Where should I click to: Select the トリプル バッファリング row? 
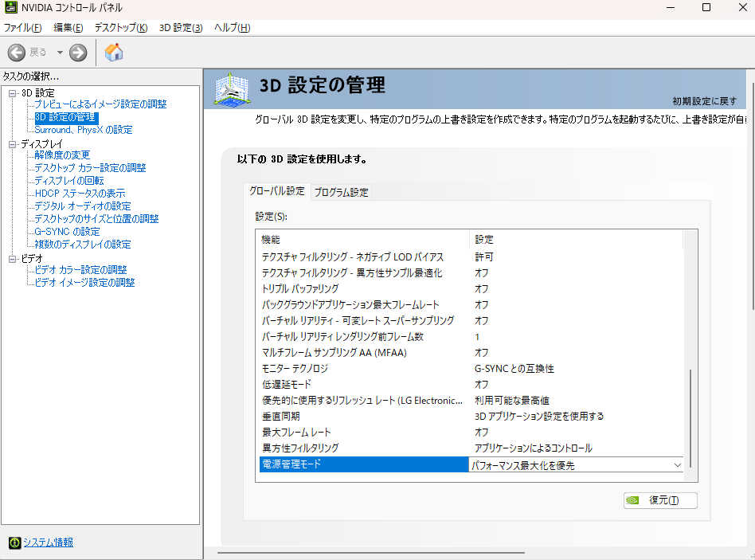click(x=471, y=289)
